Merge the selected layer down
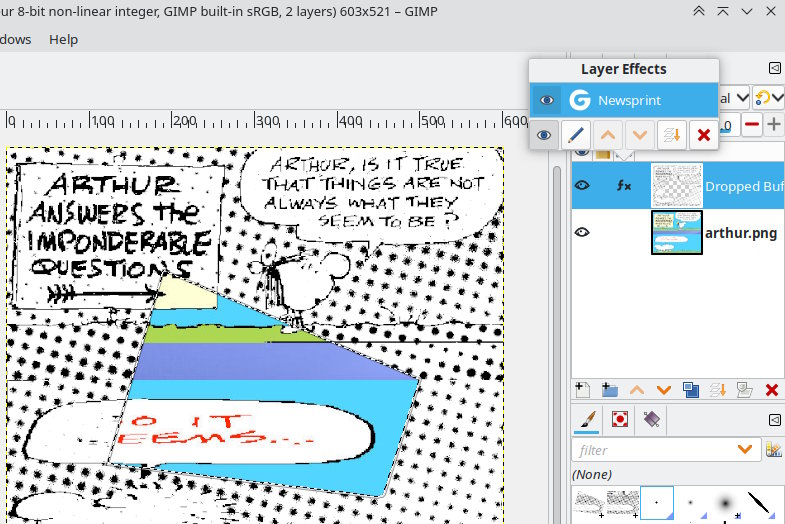Screen dimensions: 785x524 tap(718, 390)
